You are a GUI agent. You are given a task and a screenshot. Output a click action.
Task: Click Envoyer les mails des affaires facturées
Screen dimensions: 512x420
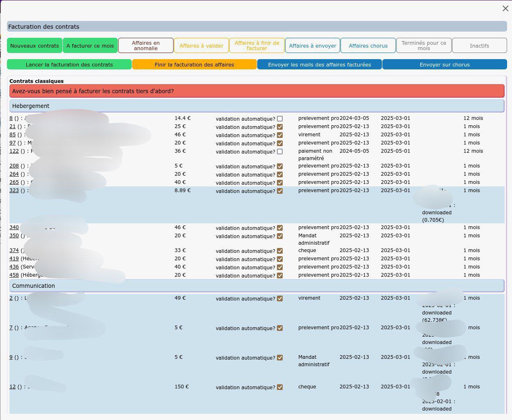click(x=319, y=64)
